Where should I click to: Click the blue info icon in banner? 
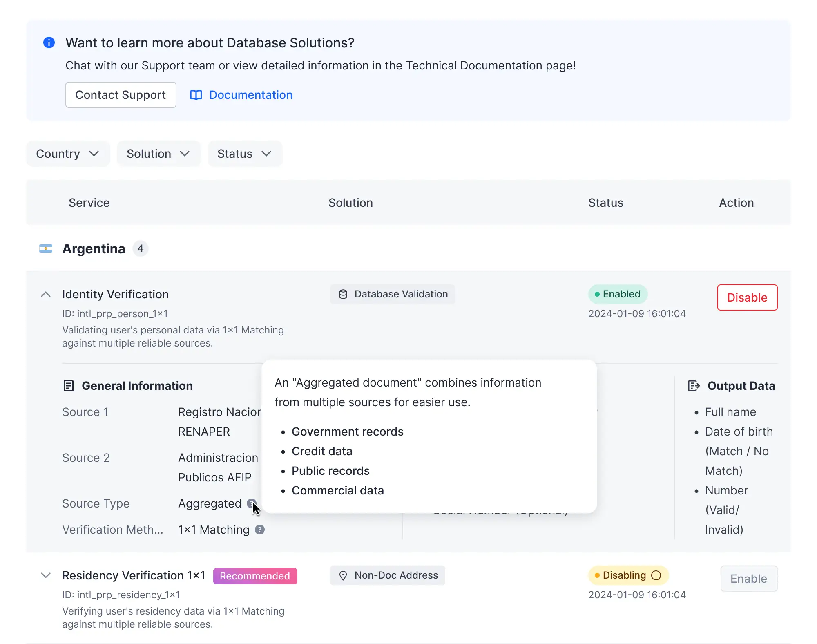49,42
